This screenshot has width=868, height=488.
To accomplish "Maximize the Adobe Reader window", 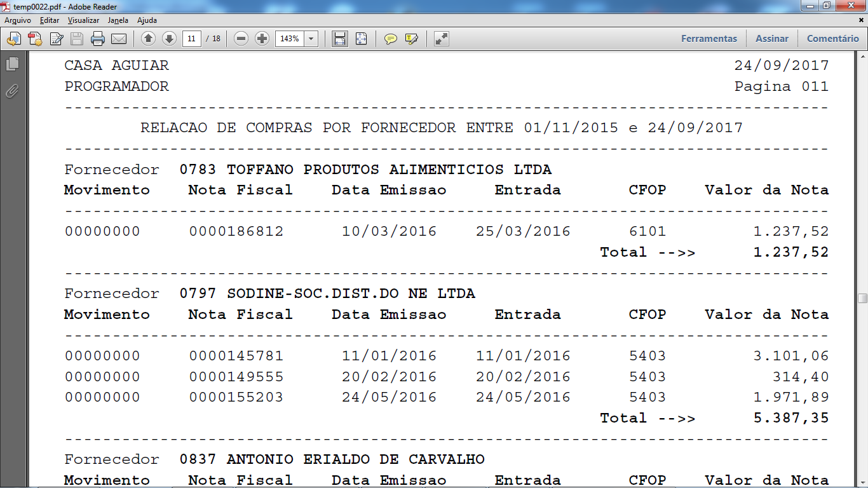I will (826, 6).
